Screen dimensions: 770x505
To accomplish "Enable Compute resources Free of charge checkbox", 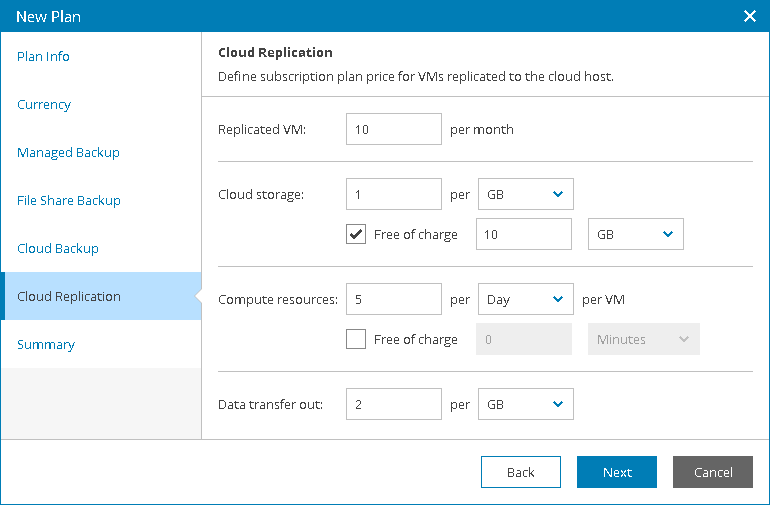I will click(356, 339).
